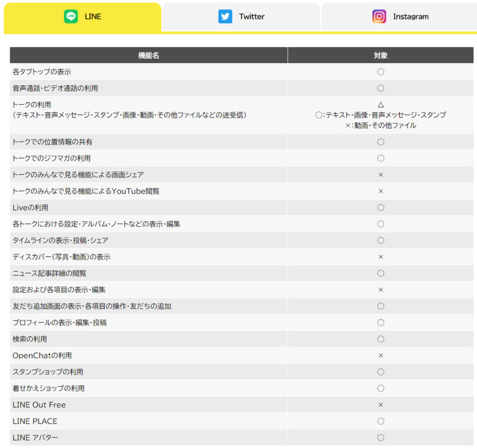Click the cross mark for 画面シェア row
The height and width of the screenshot is (448, 477).
381,175
